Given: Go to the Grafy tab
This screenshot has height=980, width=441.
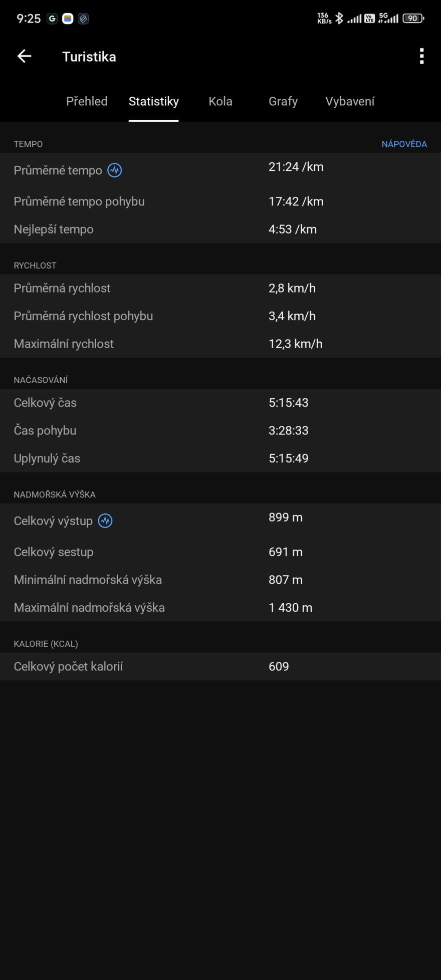Looking at the screenshot, I should [283, 101].
